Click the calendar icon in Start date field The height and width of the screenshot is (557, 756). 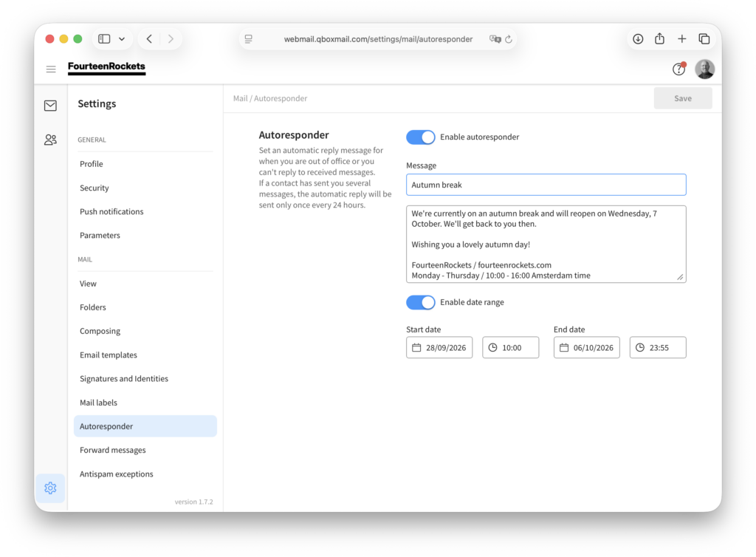[x=416, y=347]
